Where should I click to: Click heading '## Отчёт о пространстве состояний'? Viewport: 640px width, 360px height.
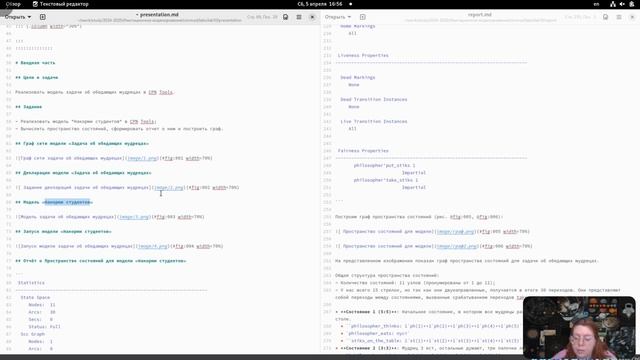coord(101,261)
